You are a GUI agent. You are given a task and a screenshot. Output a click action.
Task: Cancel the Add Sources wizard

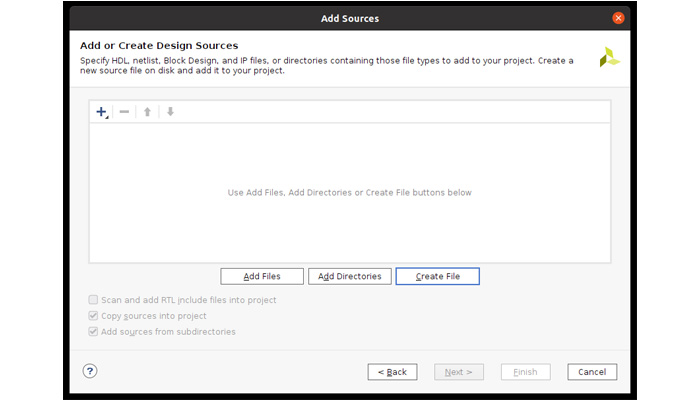tap(592, 372)
